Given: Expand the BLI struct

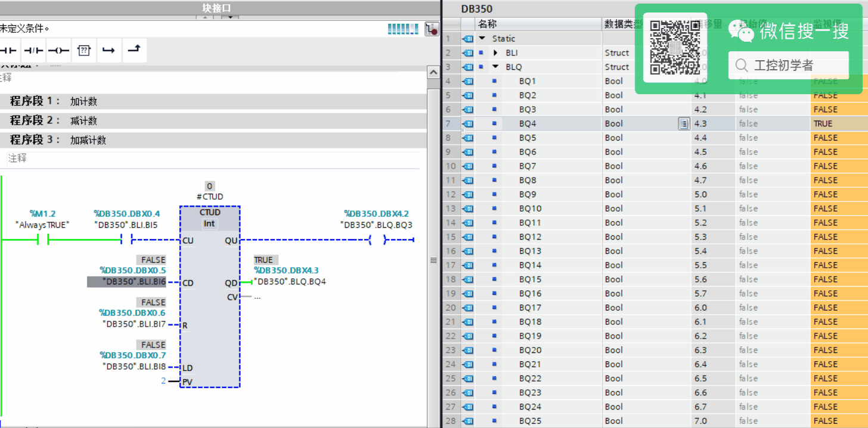Looking at the screenshot, I should (495, 53).
